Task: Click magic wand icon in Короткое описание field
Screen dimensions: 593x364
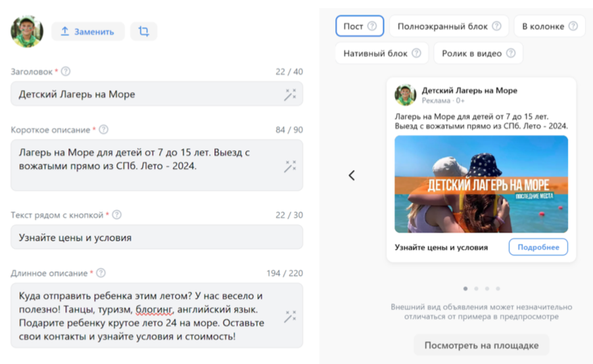Action: (290, 166)
